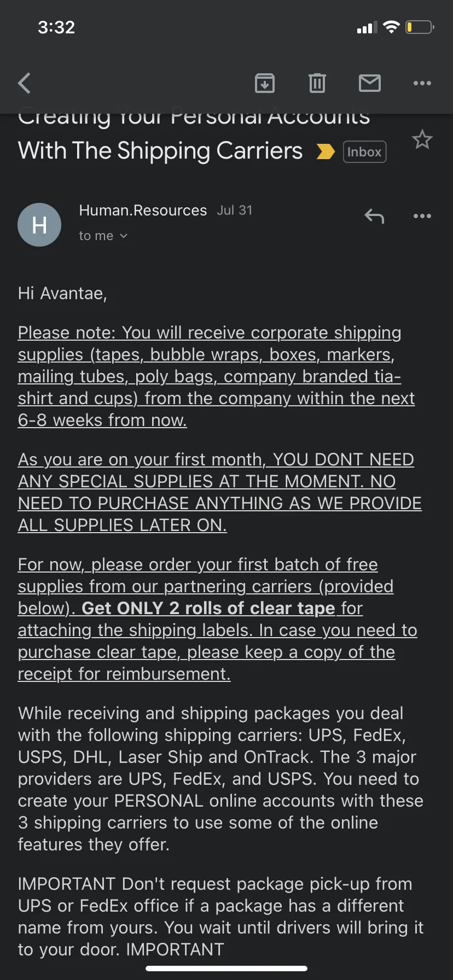
Task: Mark email as unread with envelope icon
Action: 370,83
